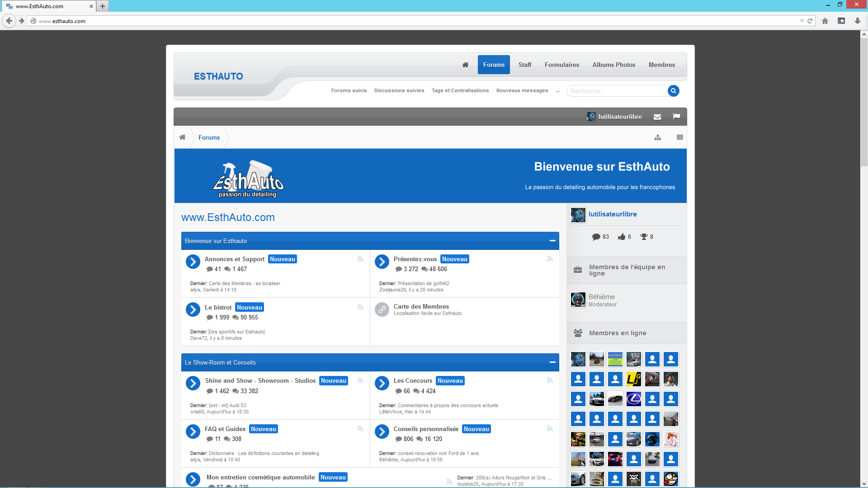The height and width of the screenshot is (488, 868).
Task: Open private messages envelope icon
Action: [x=657, y=117]
